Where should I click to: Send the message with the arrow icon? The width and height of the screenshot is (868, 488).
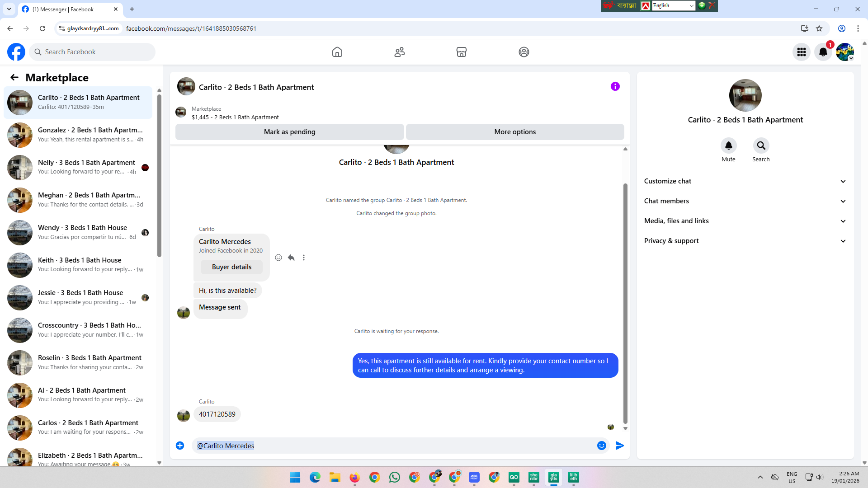tap(620, 446)
